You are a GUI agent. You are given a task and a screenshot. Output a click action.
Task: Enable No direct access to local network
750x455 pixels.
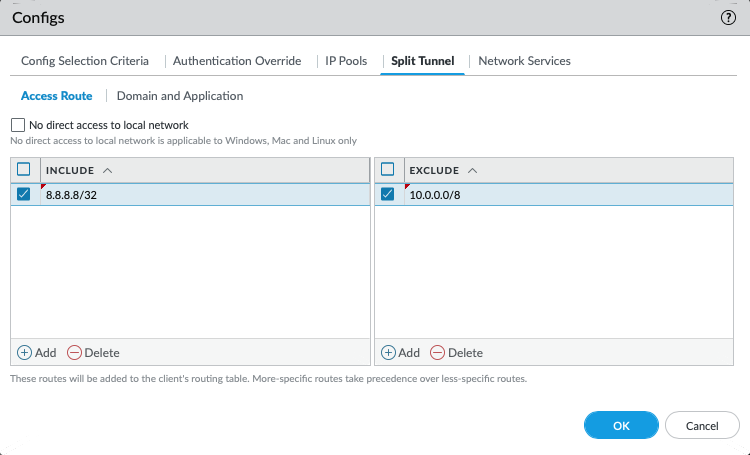18,125
